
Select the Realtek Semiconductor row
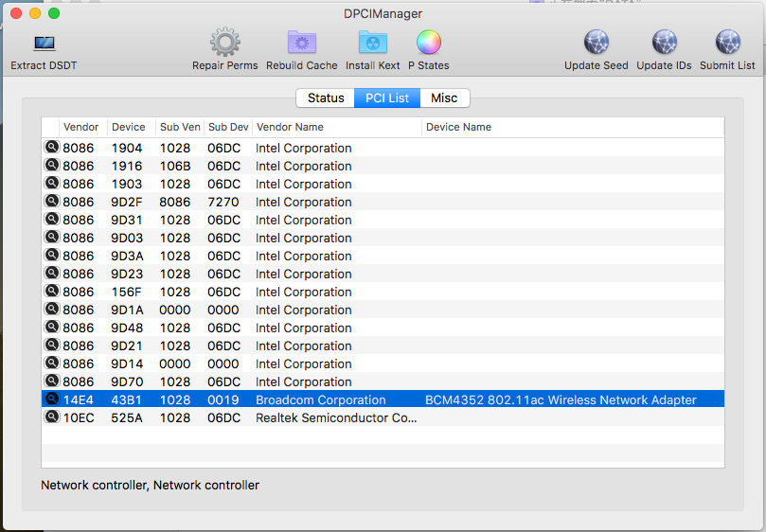336,417
